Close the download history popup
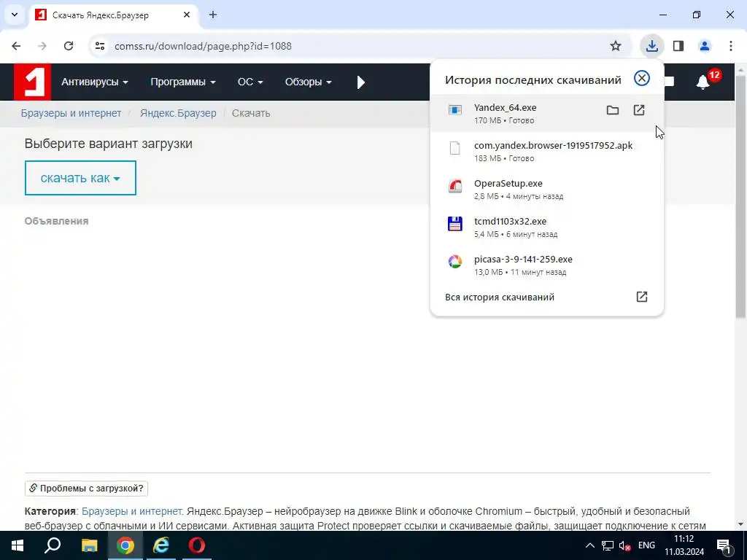Viewport: 747px width, 560px height. 642,78
